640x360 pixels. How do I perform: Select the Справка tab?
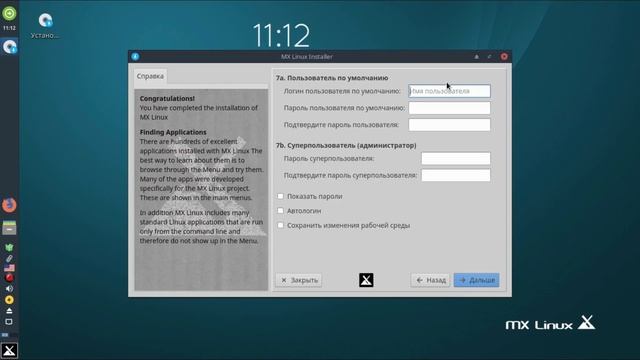click(150, 76)
